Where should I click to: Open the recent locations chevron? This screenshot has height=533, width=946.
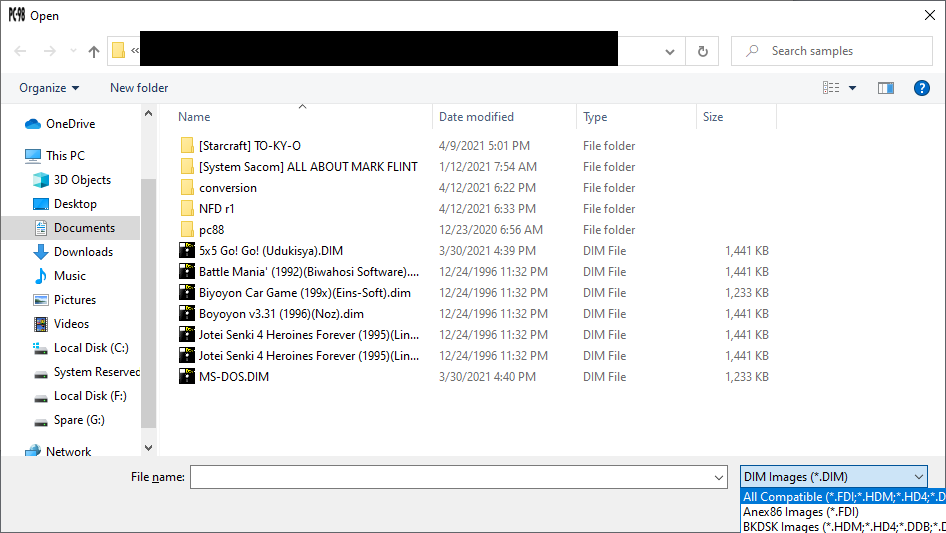tap(73, 51)
